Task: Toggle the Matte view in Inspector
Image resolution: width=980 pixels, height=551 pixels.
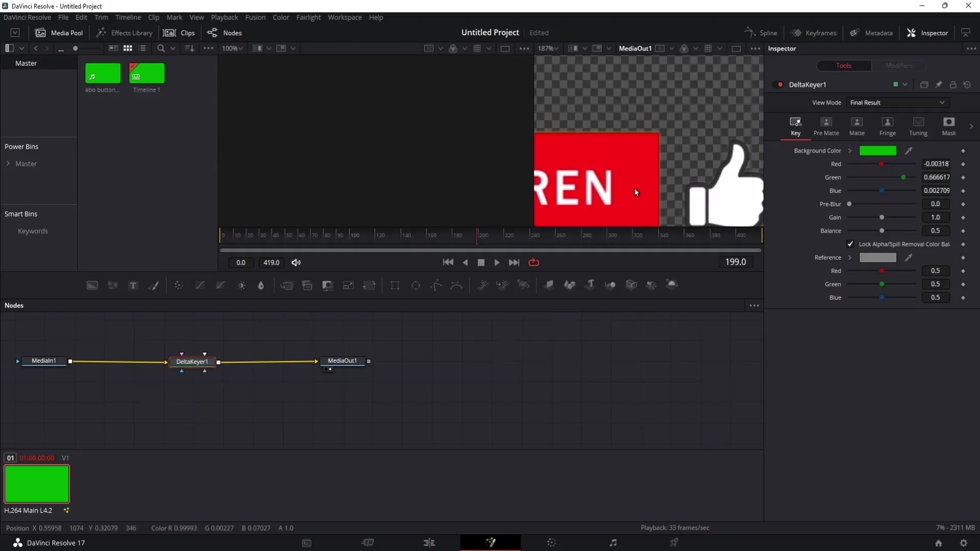Action: (x=857, y=127)
